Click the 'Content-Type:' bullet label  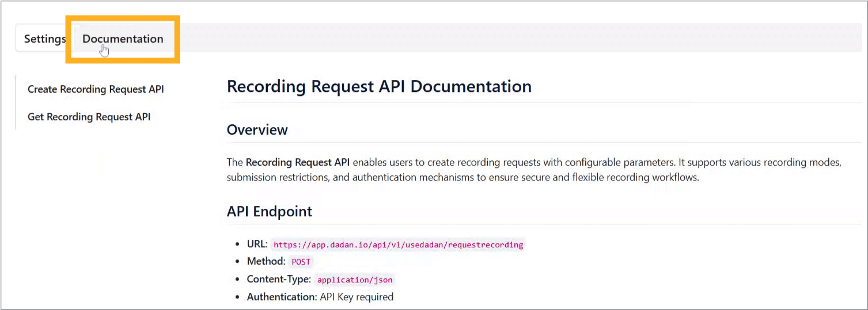[279, 280]
